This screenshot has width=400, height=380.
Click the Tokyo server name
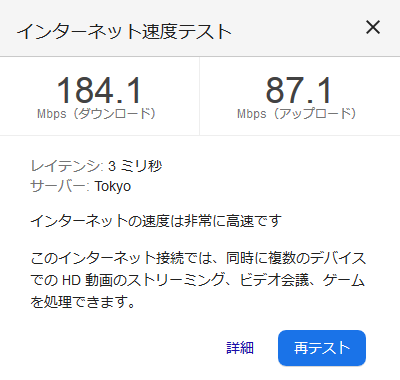(x=113, y=186)
